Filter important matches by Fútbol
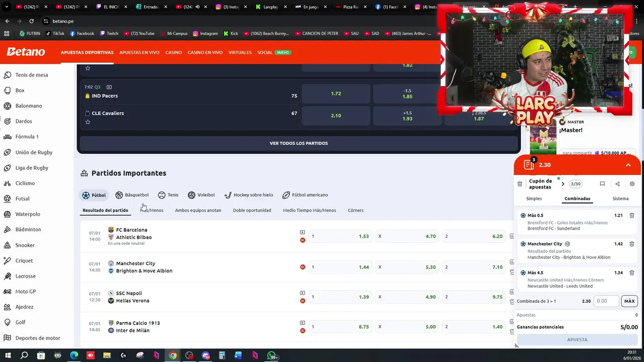 click(x=94, y=195)
